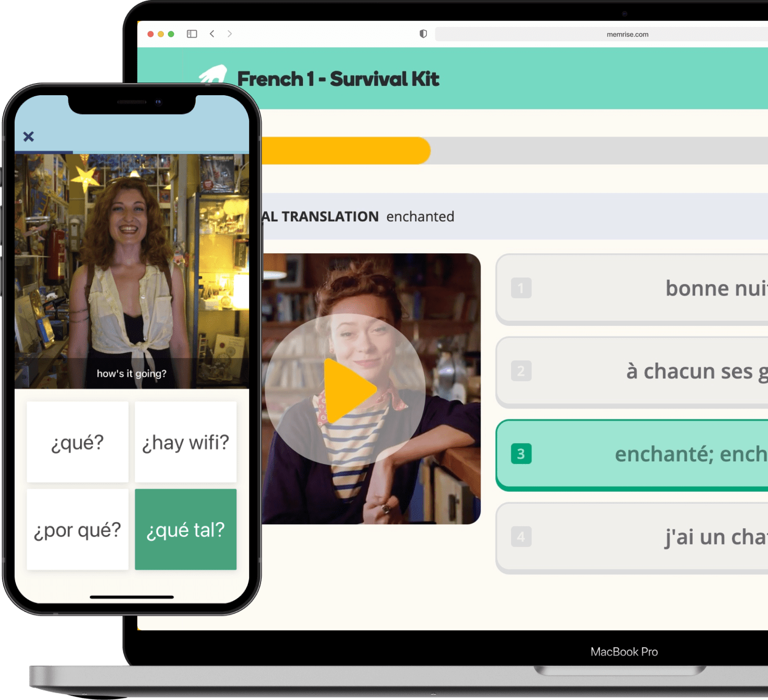Click the Memrise logo beside French 1 title
This screenshot has width=768, height=700.
coord(213,74)
